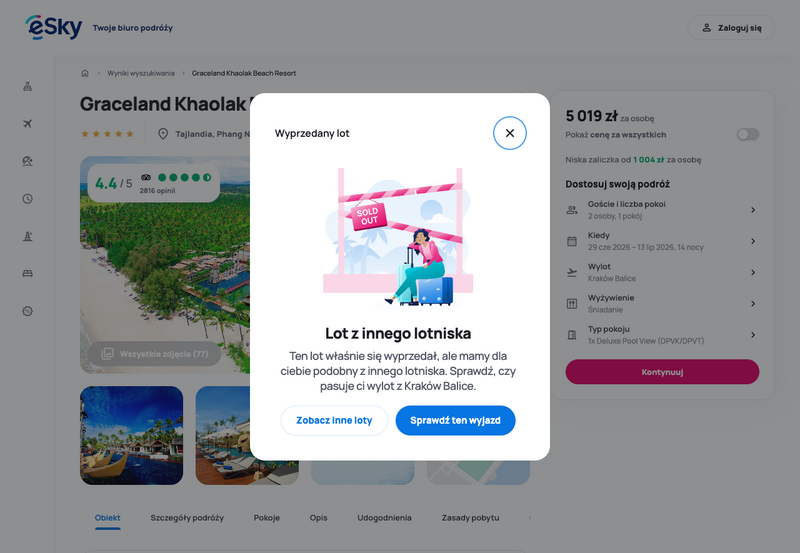800x553 pixels.
Task: Close the Wyprzedany lot dialog
Action: pyautogui.click(x=510, y=133)
